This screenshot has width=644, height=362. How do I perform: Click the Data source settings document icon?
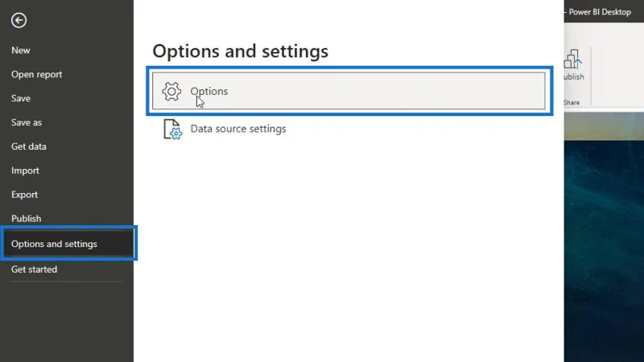click(x=172, y=130)
